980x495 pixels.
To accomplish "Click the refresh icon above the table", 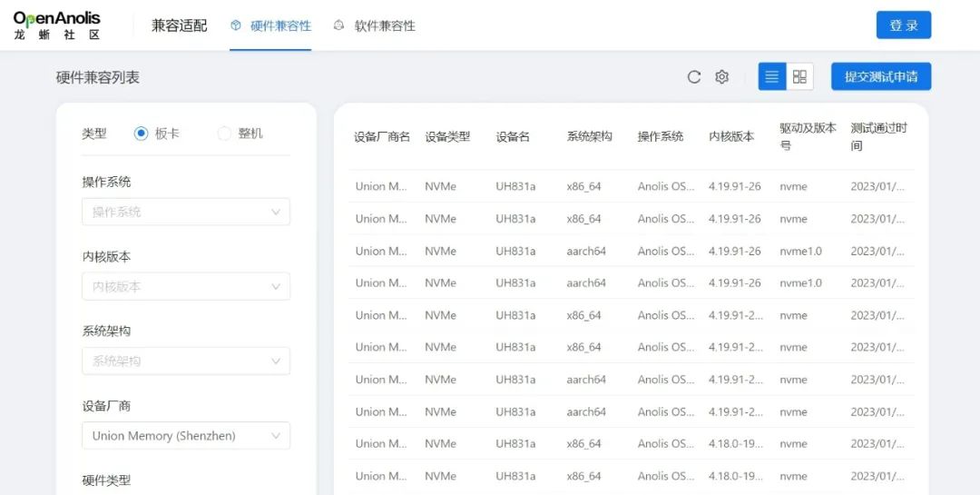I will pos(694,77).
